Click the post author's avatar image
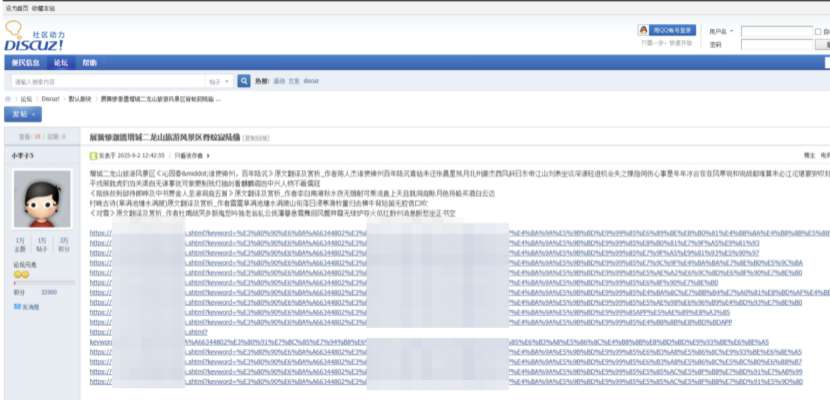The width and height of the screenshot is (830, 401). pos(40,198)
